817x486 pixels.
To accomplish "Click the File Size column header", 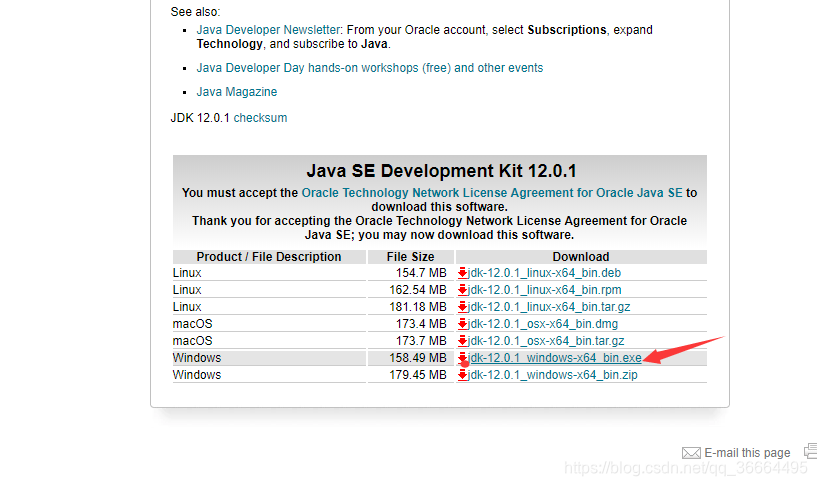I will click(x=411, y=257).
